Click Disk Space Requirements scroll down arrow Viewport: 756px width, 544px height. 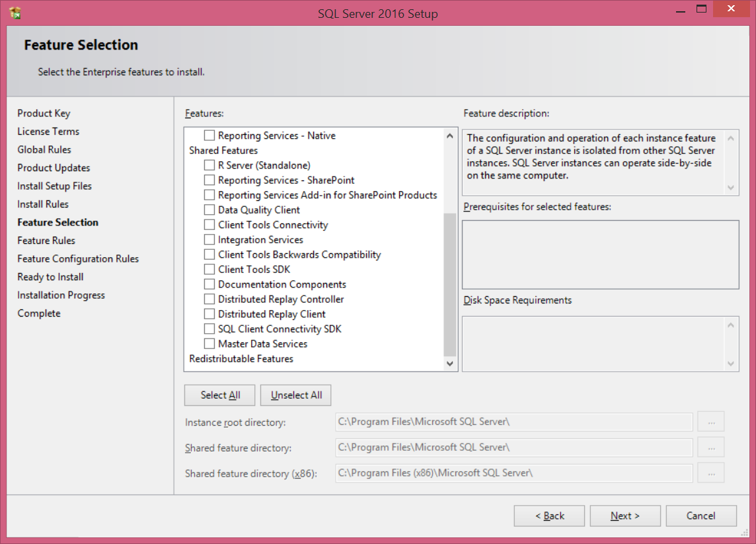731,364
